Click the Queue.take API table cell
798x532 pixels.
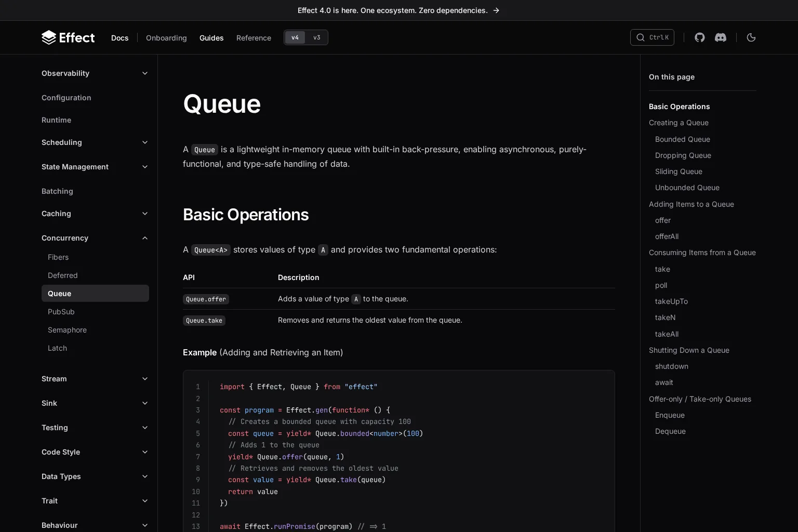click(x=204, y=321)
